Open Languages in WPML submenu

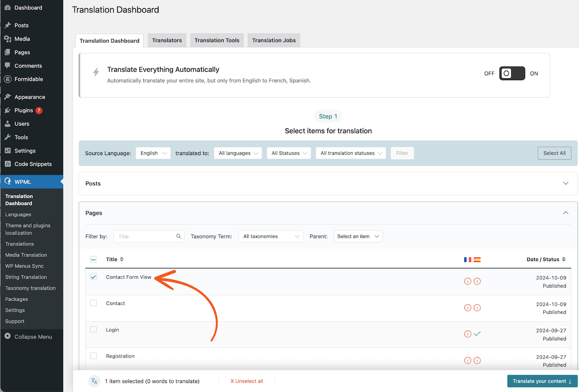point(18,214)
